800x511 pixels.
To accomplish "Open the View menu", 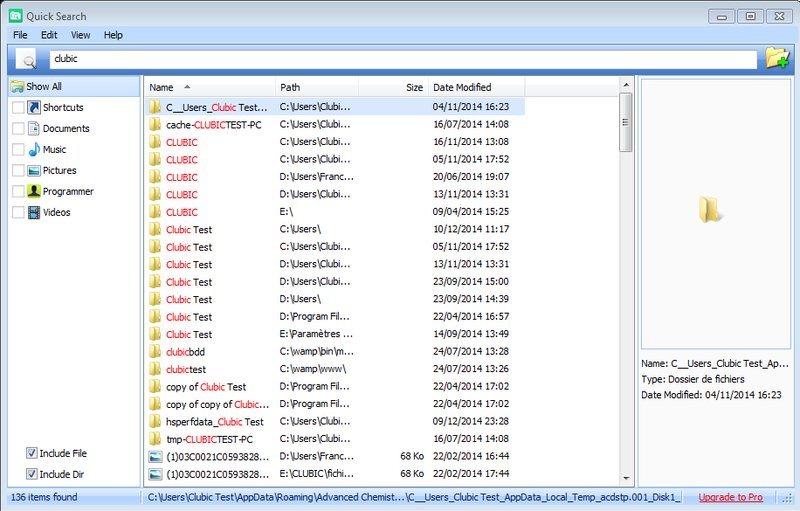I will tap(80, 35).
